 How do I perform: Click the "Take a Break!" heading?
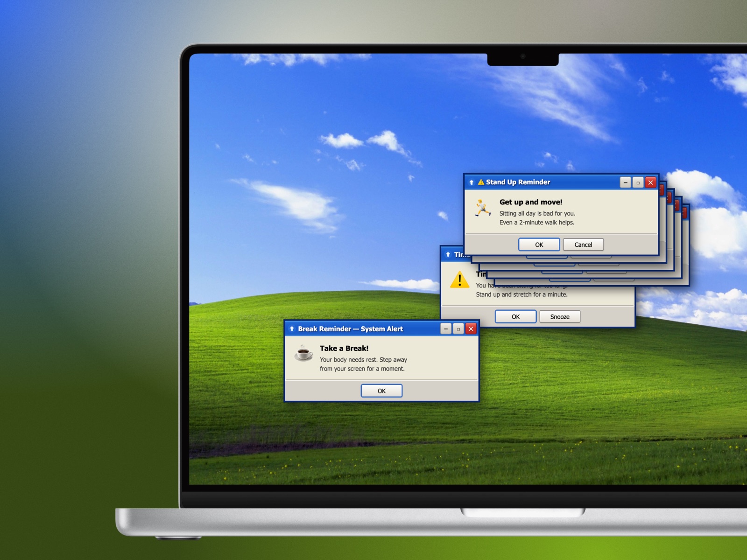click(344, 349)
